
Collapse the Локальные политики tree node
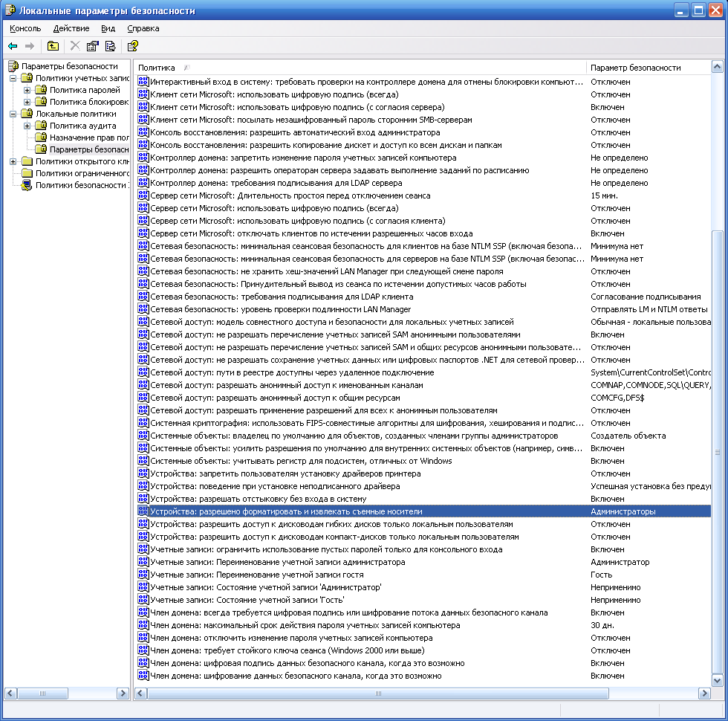click(x=13, y=114)
